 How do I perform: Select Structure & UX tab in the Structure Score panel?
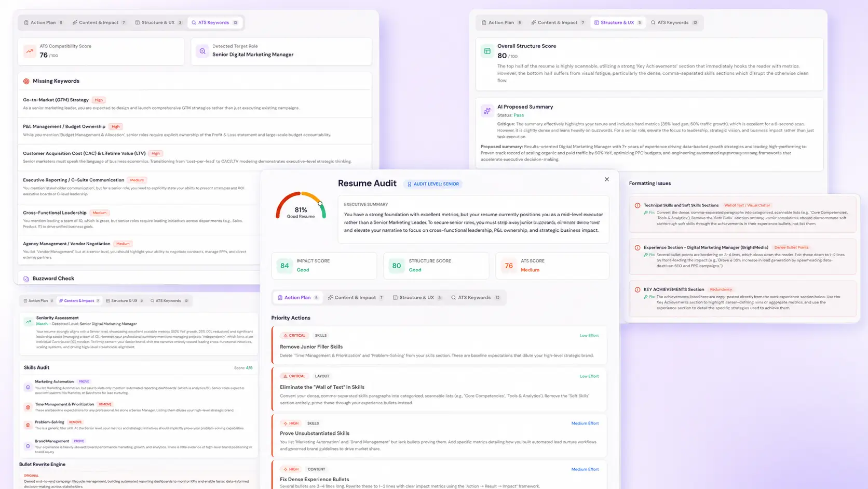tap(617, 23)
